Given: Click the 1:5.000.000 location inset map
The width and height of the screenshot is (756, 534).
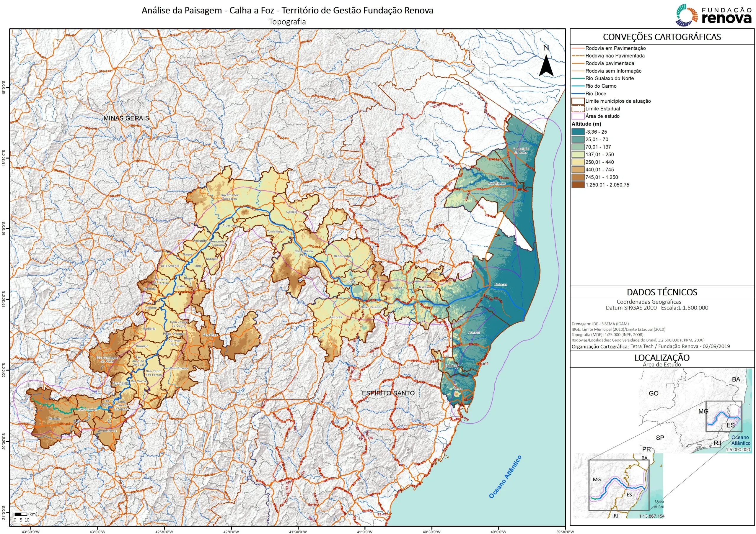Looking at the screenshot, I should (695, 411).
